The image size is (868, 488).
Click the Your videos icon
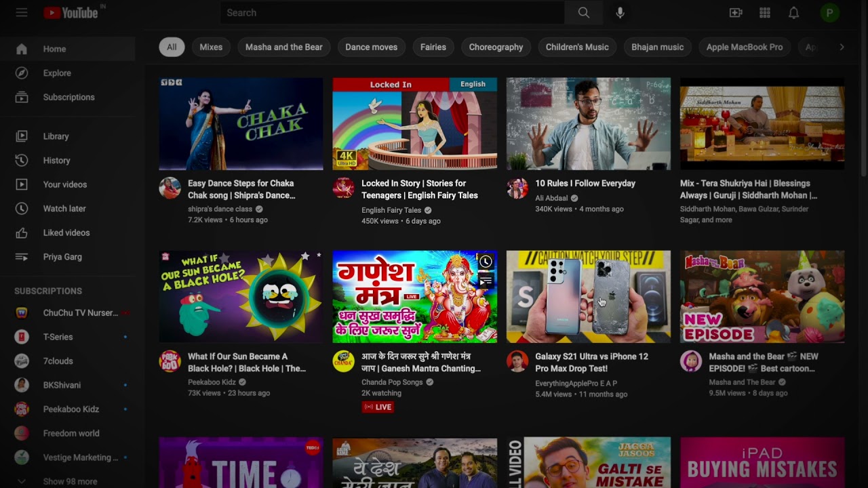coord(22,184)
